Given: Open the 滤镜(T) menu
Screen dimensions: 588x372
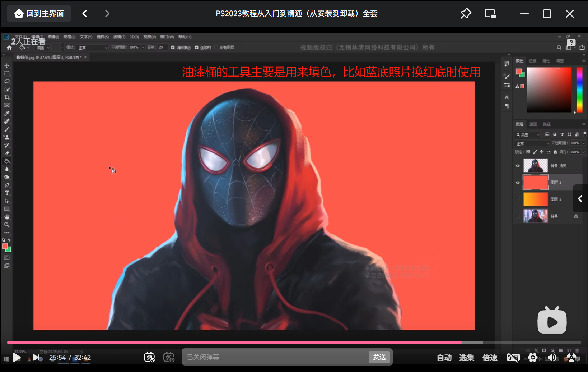Looking at the screenshot, I should pyautogui.click(x=119, y=37).
